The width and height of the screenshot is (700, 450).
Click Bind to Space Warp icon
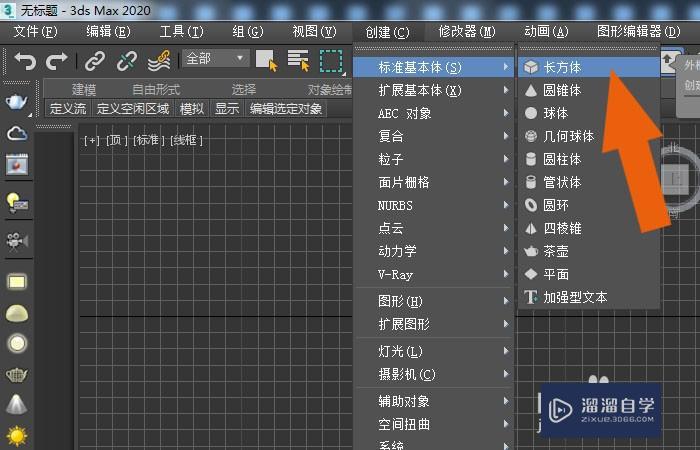click(x=159, y=61)
